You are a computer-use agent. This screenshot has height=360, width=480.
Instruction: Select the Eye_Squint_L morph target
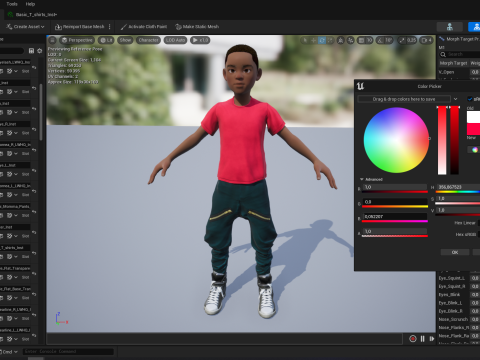451,278
